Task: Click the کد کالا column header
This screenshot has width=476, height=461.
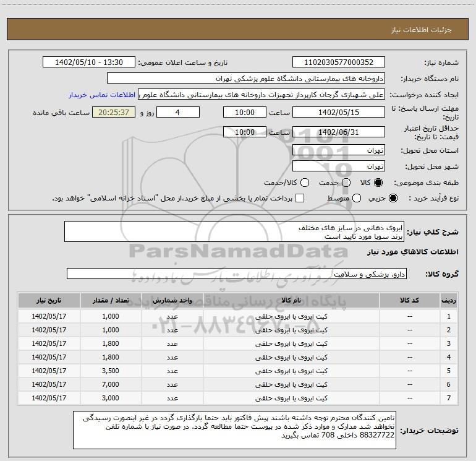Action: tap(409, 301)
